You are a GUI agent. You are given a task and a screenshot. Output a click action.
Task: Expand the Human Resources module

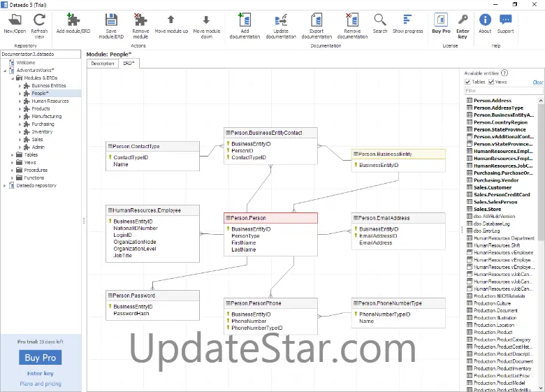20,101
